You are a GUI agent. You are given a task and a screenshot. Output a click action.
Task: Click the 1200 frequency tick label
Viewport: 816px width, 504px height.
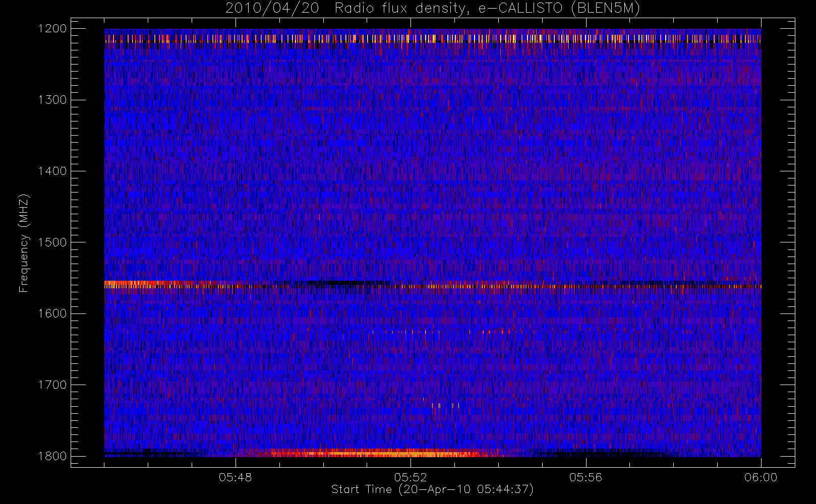[x=52, y=29]
